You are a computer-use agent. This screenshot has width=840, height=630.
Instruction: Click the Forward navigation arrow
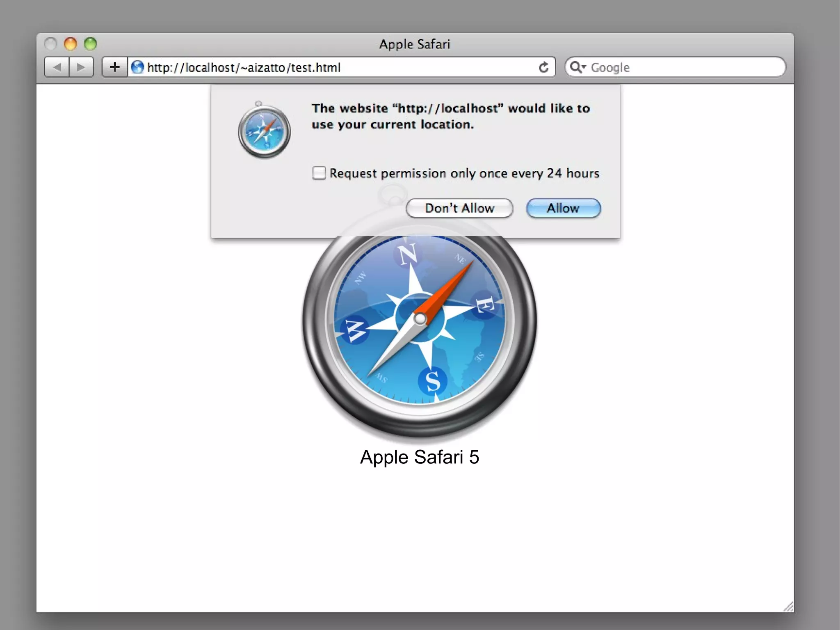coord(82,67)
